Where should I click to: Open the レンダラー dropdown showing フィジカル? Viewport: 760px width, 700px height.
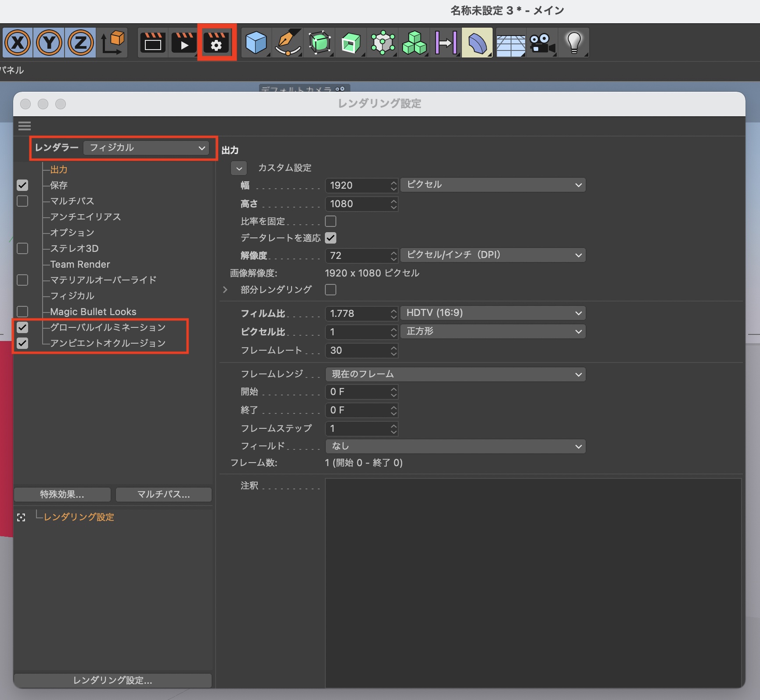(x=146, y=148)
